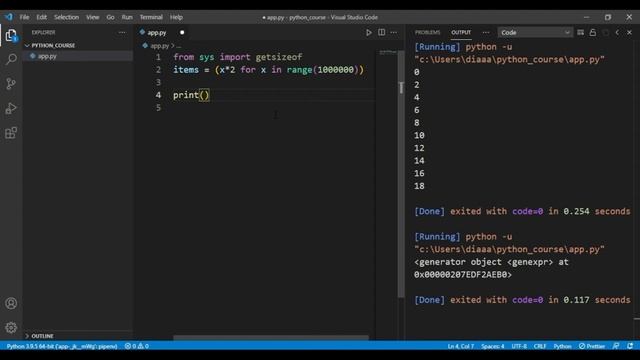Click 'exited with code=0 in 0.117 seconds'

click(540, 300)
